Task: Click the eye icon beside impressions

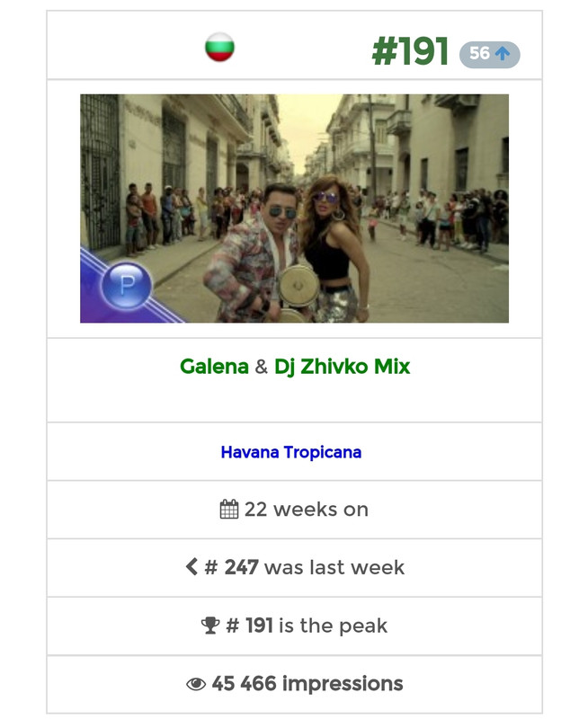Action: [x=196, y=684]
